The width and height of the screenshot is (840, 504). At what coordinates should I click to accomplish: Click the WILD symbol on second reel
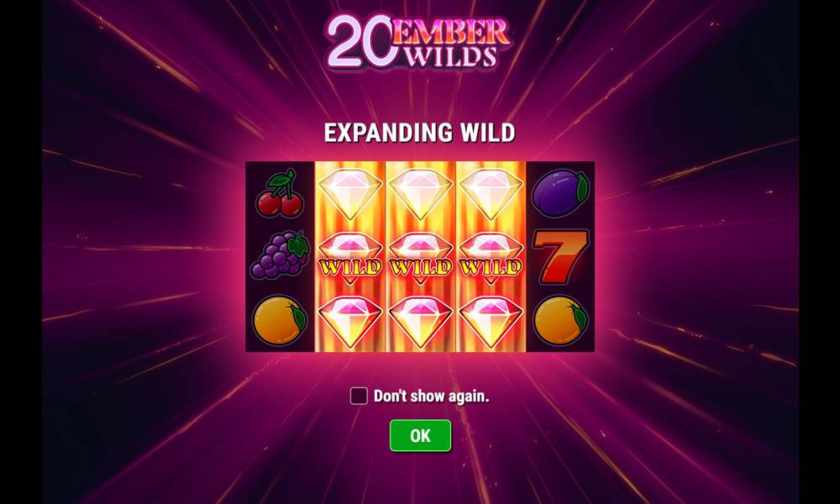pyautogui.click(x=349, y=259)
